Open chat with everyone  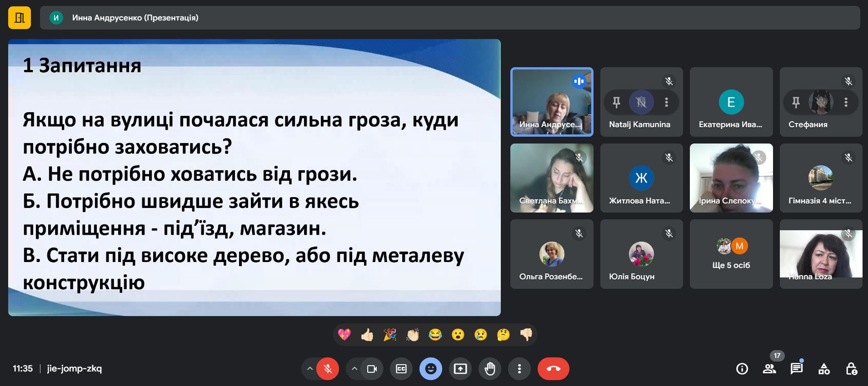click(x=796, y=369)
